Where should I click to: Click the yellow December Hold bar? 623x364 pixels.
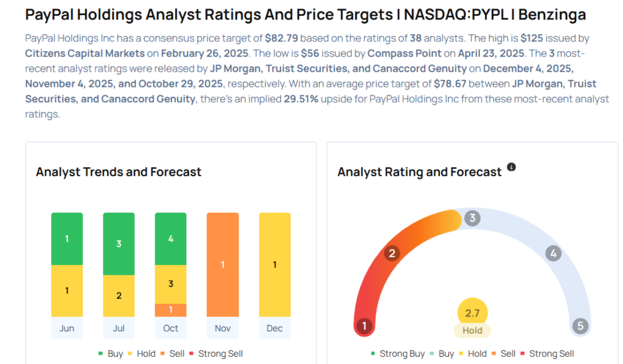point(274,264)
